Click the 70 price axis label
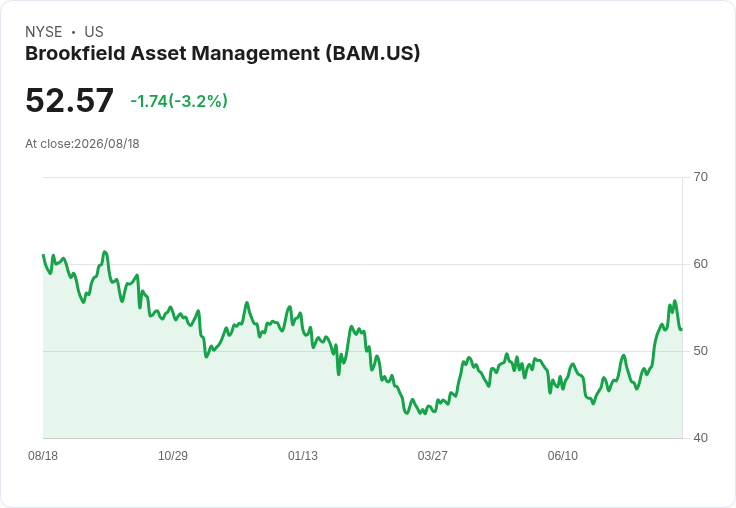The width and height of the screenshot is (736, 508). click(x=700, y=177)
